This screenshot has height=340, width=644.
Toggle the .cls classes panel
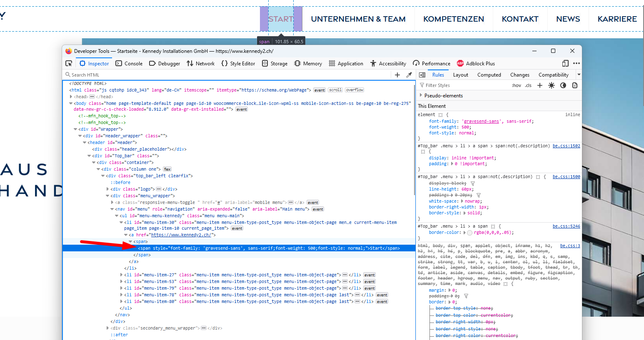tap(528, 85)
